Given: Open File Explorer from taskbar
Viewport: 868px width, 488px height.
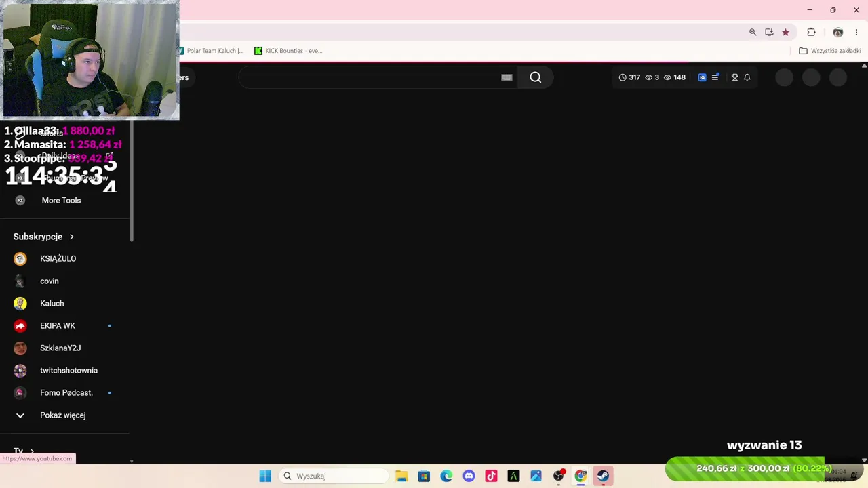Looking at the screenshot, I should [x=401, y=476].
